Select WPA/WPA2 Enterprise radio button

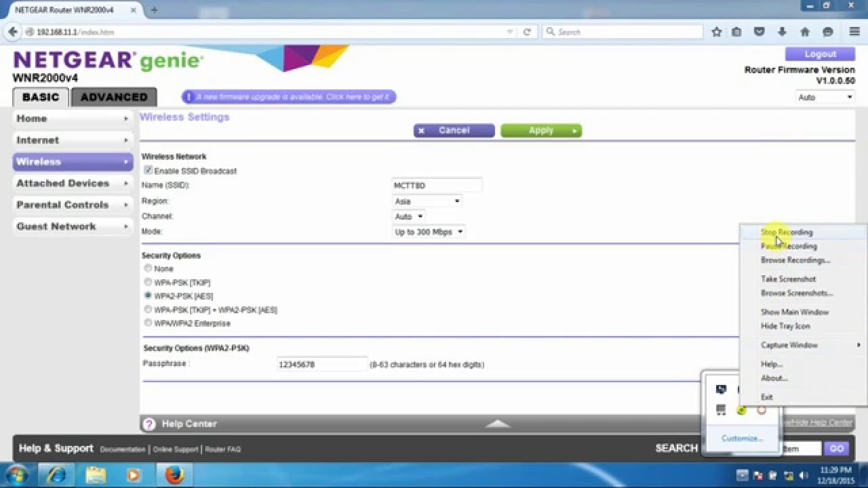click(148, 323)
